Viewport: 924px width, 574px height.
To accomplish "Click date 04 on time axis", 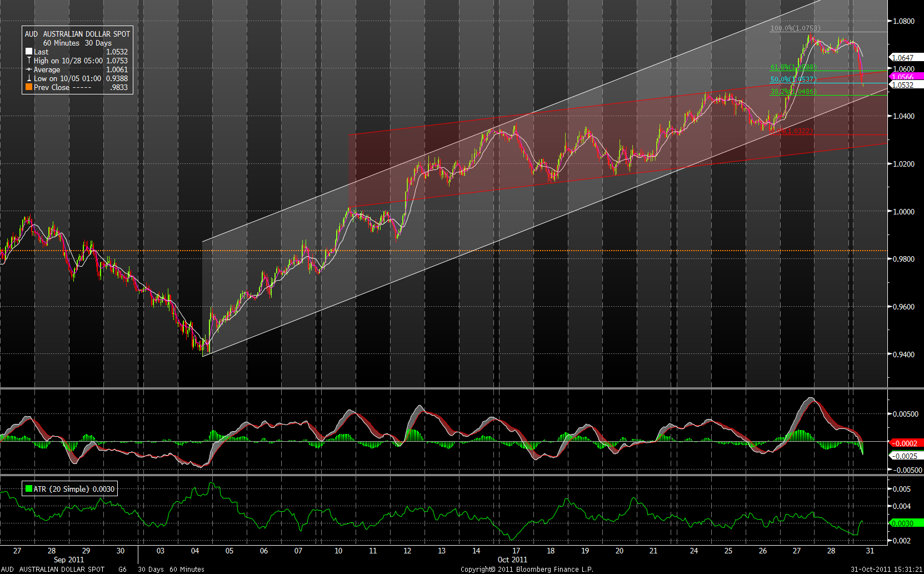I will [195, 551].
